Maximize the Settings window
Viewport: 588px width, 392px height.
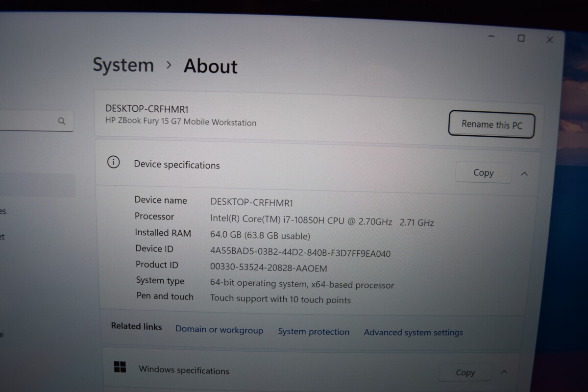(x=521, y=38)
